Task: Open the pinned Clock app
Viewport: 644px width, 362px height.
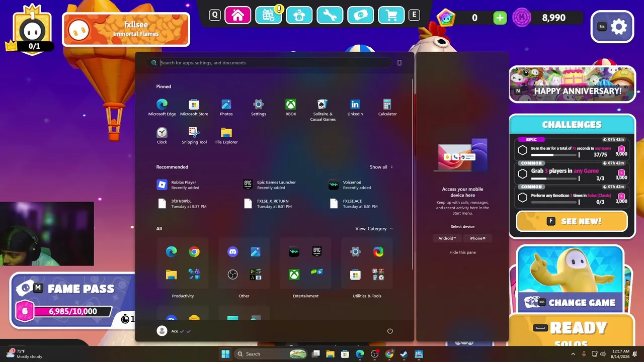Action: coord(162,135)
